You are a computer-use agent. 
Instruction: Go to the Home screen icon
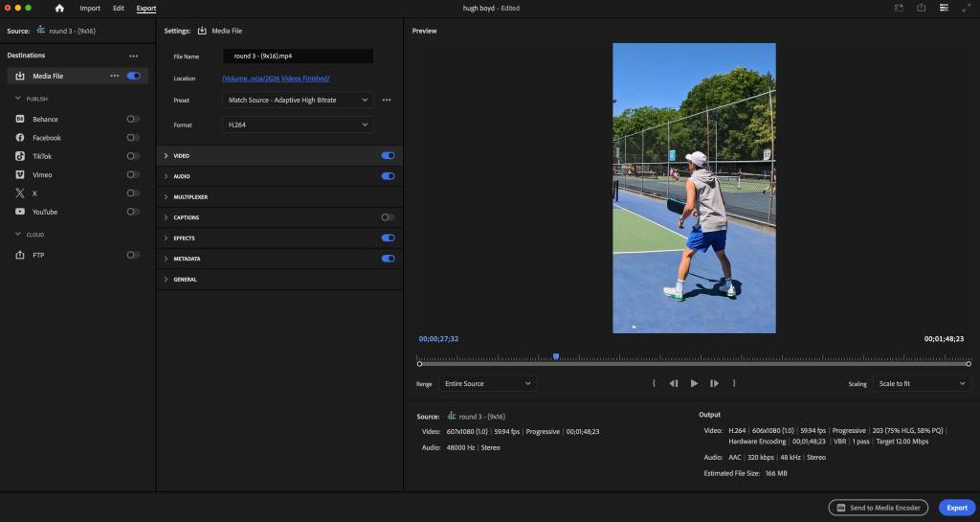[59, 8]
